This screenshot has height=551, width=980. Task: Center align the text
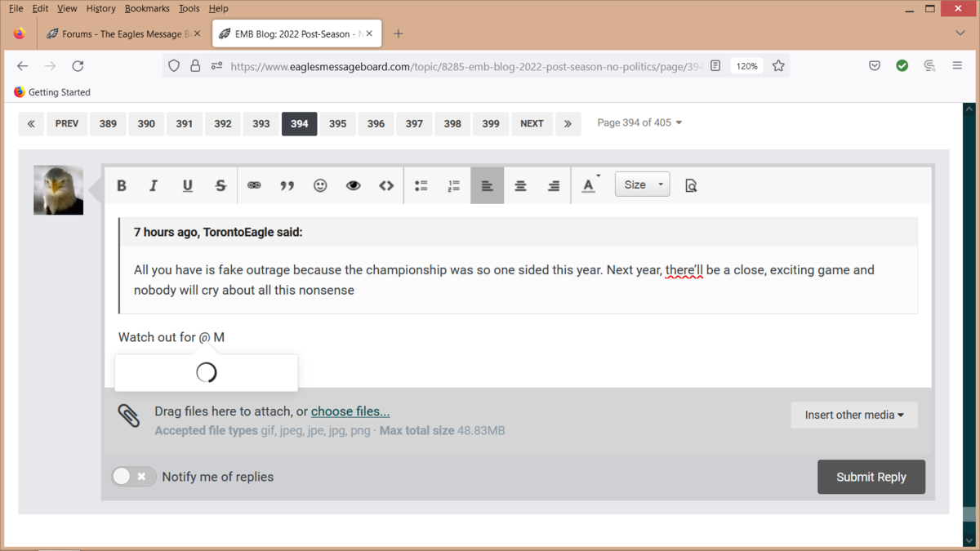click(520, 185)
